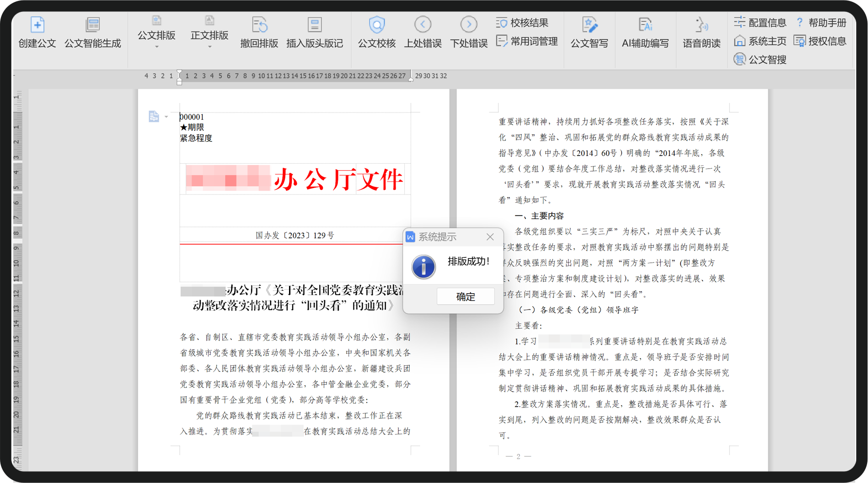Image resolution: width=868 pixels, height=483 pixels.
Task: Open AI辅助编写 assistant writing
Action: point(645,32)
